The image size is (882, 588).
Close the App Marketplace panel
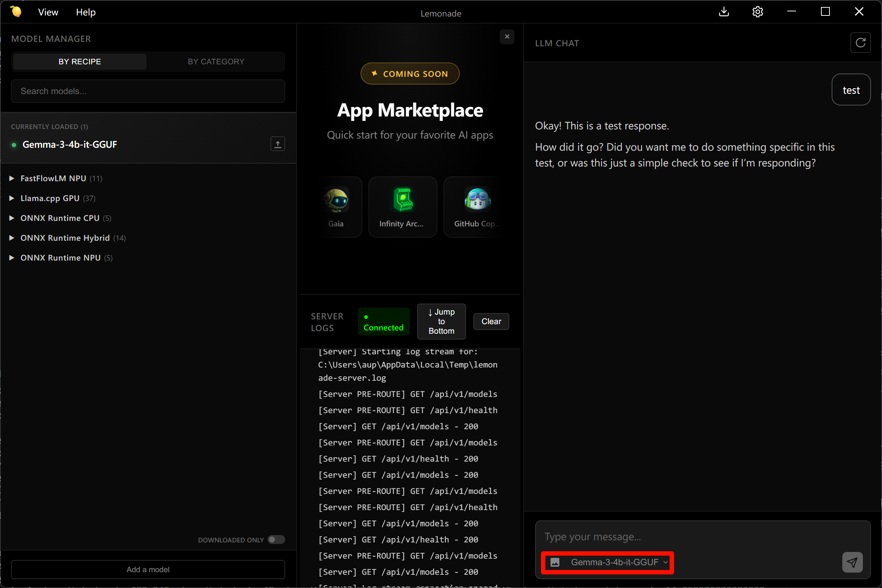click(507, 37)
